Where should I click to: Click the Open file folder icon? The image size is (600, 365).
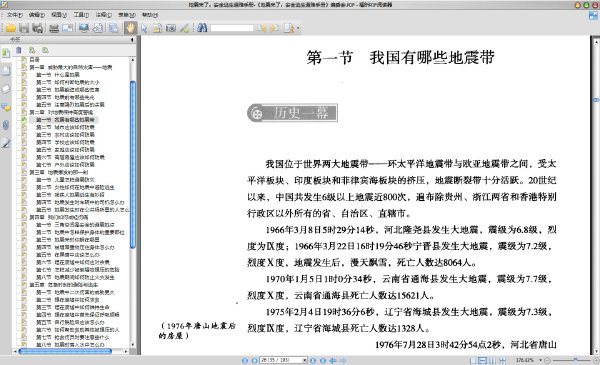[x=10, y=28]
